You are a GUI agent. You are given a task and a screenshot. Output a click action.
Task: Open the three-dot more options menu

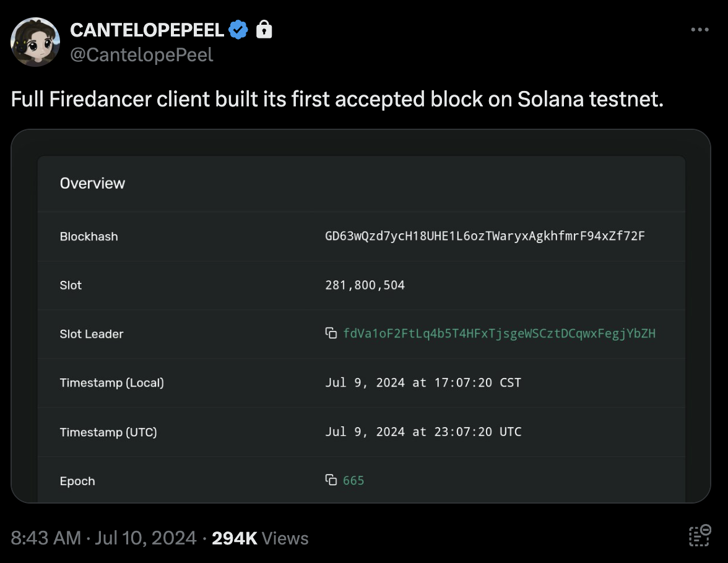700,30
